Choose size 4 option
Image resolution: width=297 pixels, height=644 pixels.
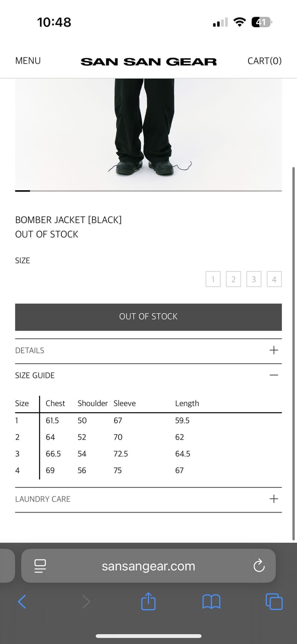[x=274, y=279]
